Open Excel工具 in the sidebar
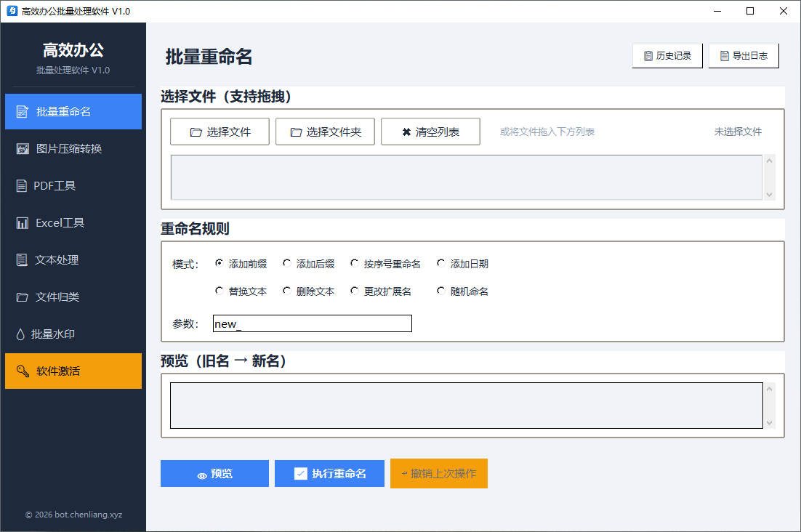The height and width of the screenshot is (532, 801). click(73, 222)
